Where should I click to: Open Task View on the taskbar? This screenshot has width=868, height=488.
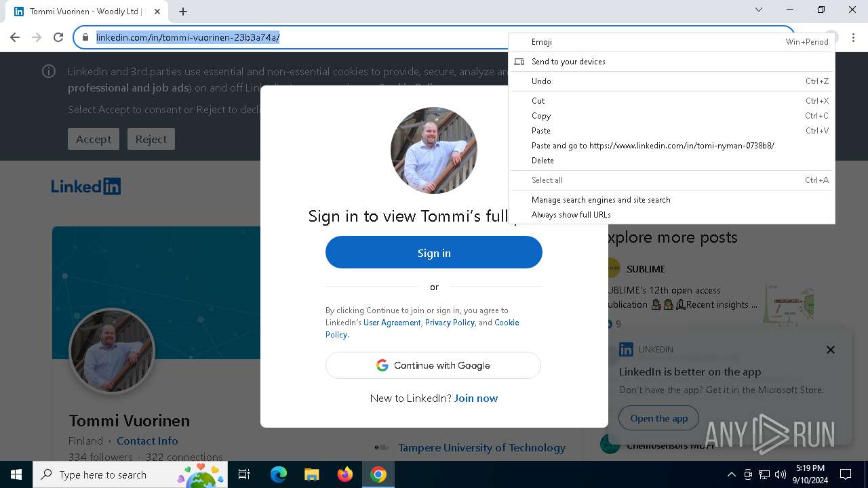(x=244, y=474)
